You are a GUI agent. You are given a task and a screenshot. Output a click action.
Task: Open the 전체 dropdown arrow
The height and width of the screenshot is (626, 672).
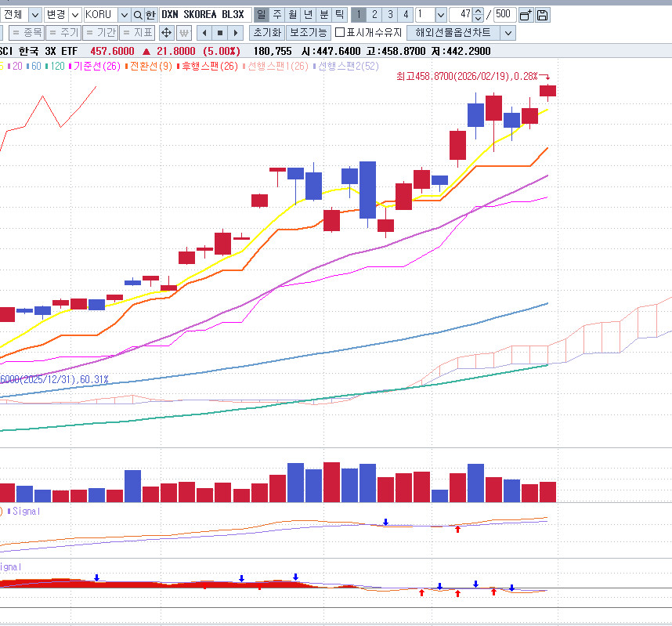tap(35, 15)
